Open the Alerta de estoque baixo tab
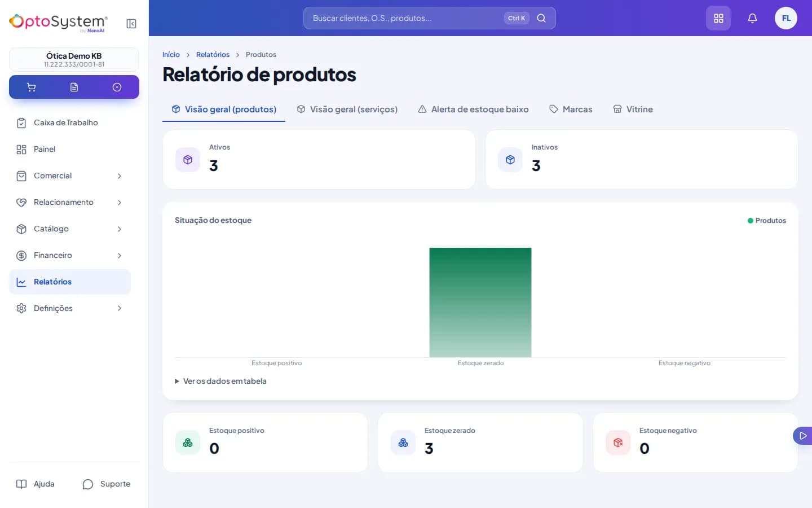Viewport: 812px width, 508px height. [x=473, y=109]
